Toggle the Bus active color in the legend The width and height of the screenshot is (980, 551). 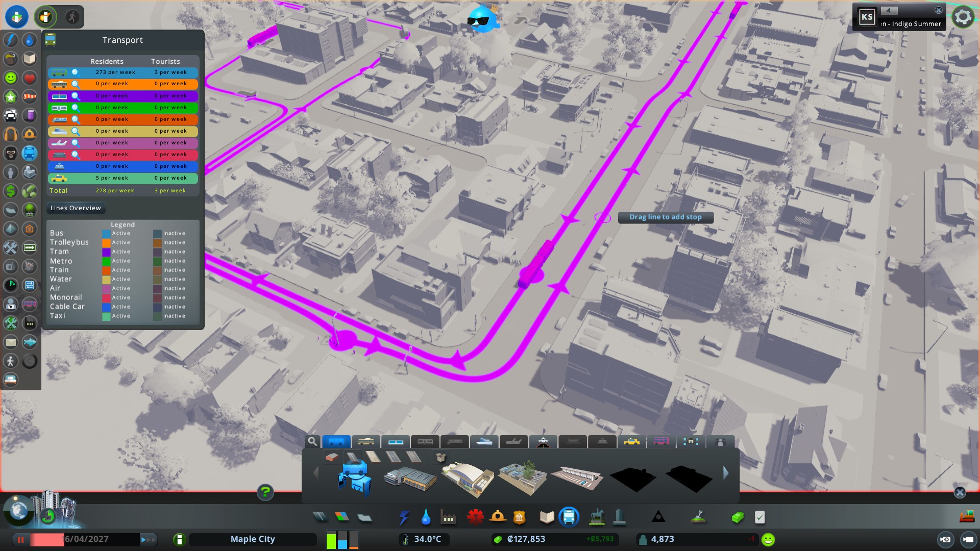point(106,233)
